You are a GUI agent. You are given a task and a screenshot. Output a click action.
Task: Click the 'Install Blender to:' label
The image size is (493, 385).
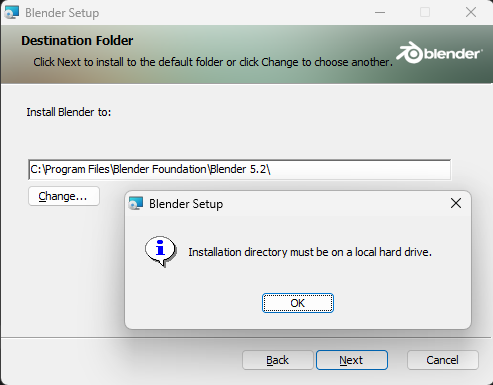[69, 112]
